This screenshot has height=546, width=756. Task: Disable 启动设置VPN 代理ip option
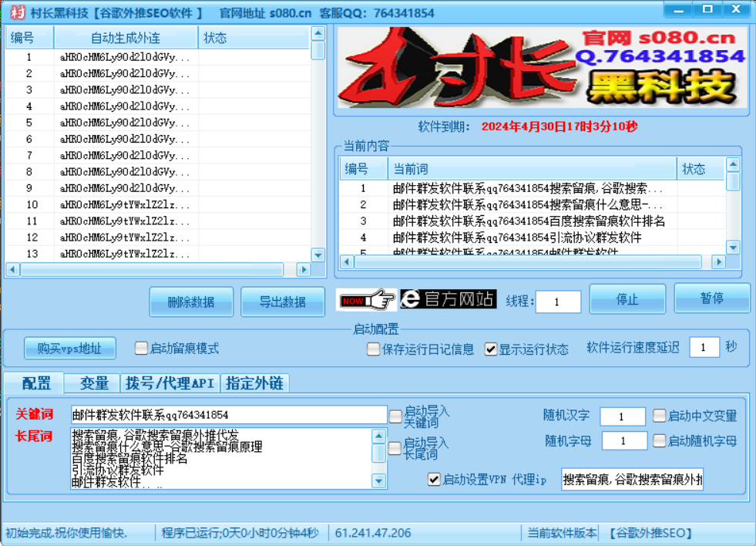tap(435, 479)
